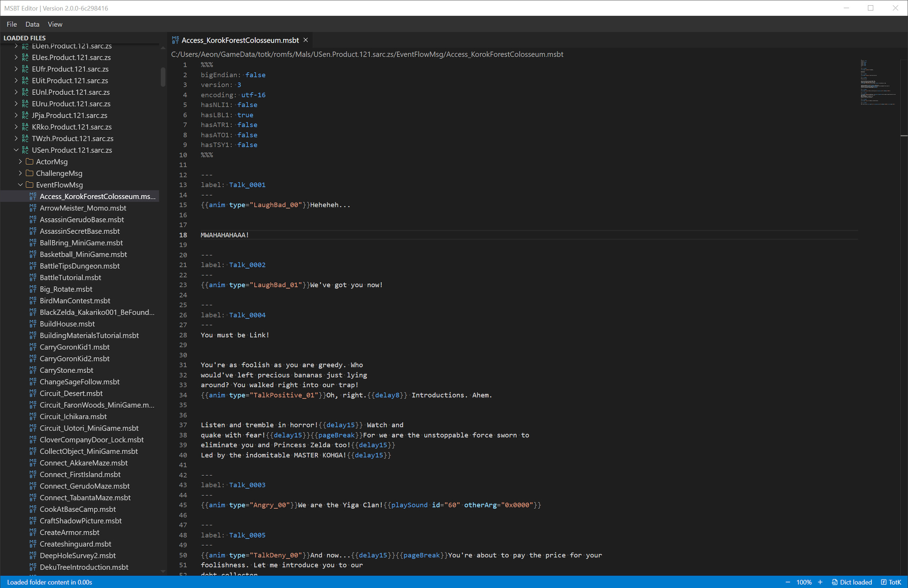Expand the EUes.Product.121.sarc.zs tree item

(x=16, y=57)
